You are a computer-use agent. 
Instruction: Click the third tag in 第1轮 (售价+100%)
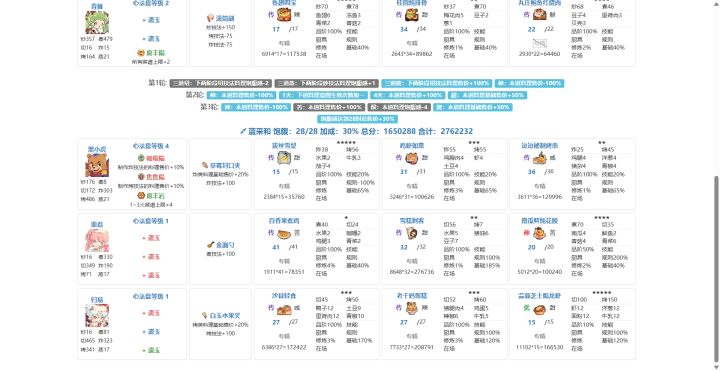(x=437, y=84)
